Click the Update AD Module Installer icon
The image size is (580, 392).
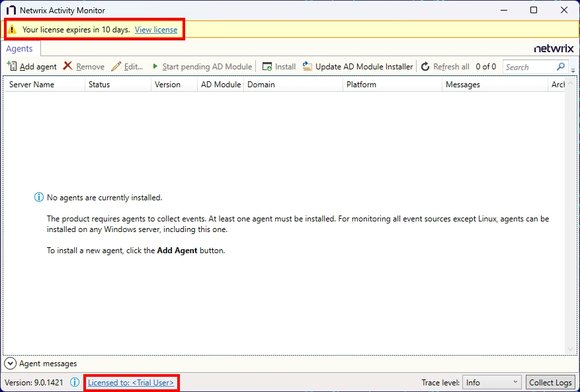[306, 66]
